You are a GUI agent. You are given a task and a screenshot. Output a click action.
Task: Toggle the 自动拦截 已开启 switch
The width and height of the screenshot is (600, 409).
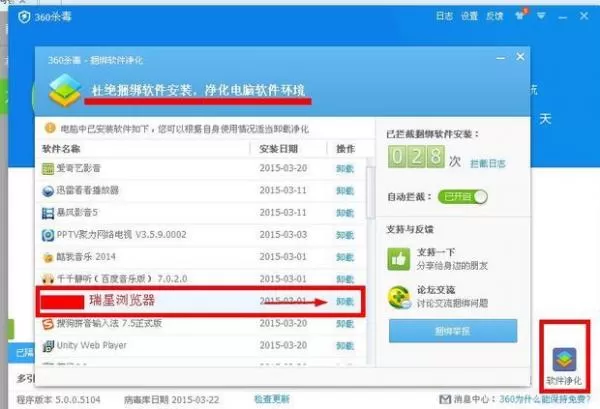tap(463, 197)
